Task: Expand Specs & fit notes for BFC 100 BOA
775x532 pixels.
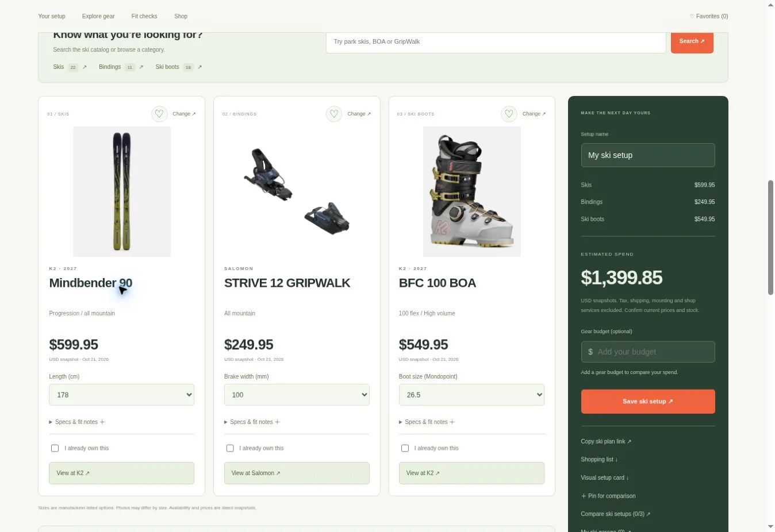Action: [427, 422]
